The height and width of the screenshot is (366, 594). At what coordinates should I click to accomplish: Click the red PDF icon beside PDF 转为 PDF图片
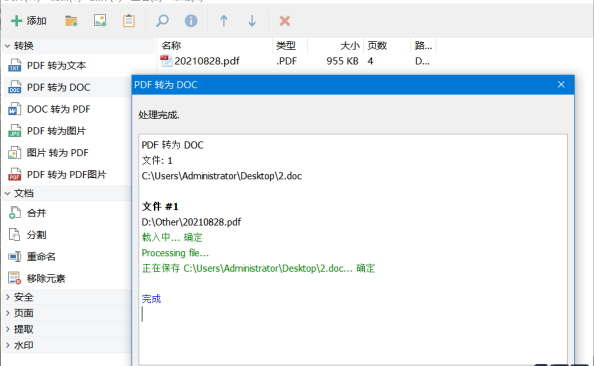coord(15,175)
